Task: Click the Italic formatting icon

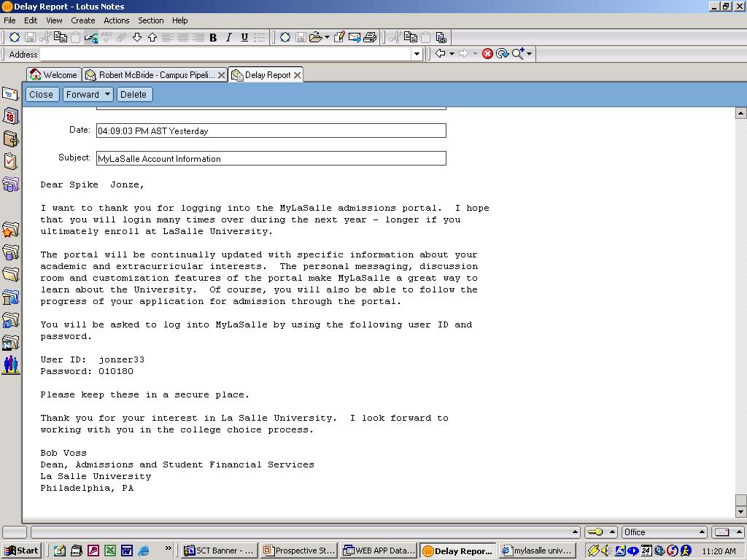Action: click(x=228, y=38)
